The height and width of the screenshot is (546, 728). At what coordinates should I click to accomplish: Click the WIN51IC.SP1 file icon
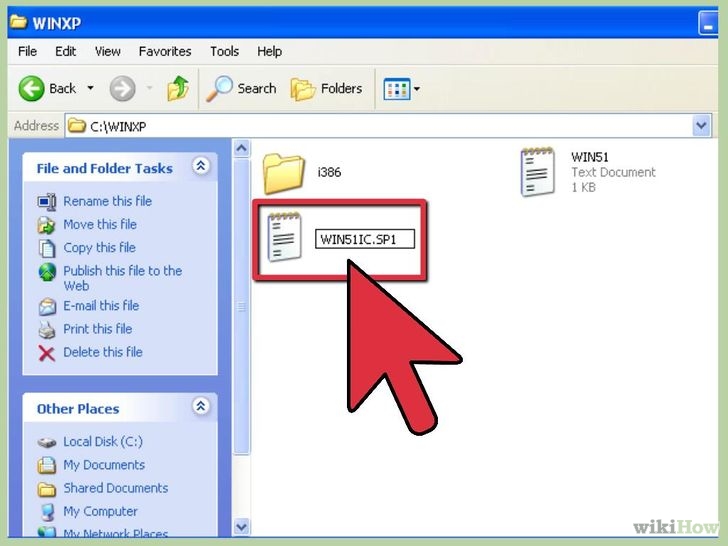(x=284, y=237)
